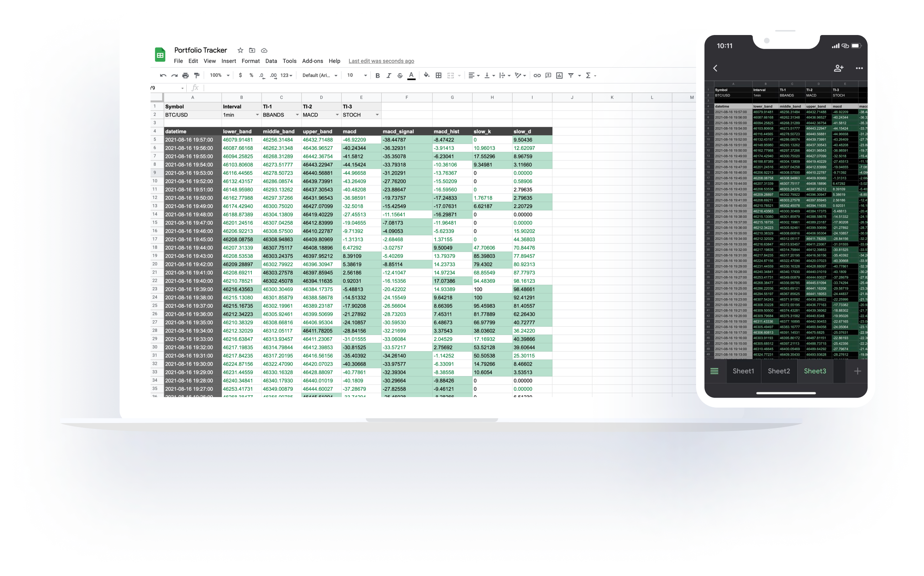
Task: Expand the Interval 1min dropdown in cell B2
Action: (x=257, y=114)
